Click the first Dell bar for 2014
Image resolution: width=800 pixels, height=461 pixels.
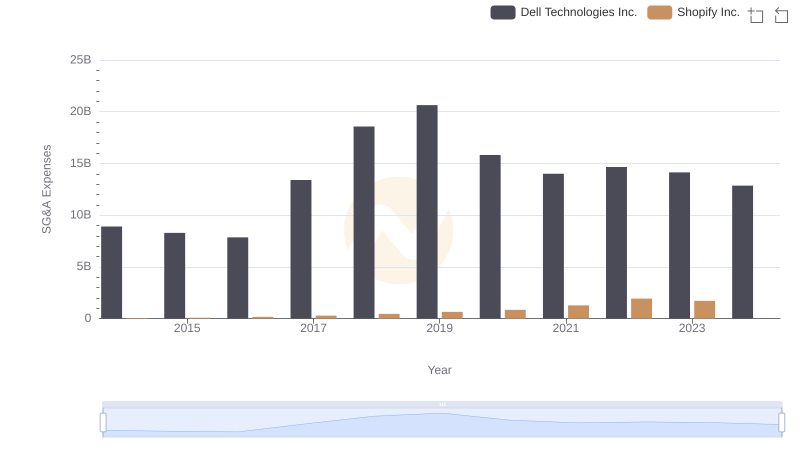(x=111, y=272)
